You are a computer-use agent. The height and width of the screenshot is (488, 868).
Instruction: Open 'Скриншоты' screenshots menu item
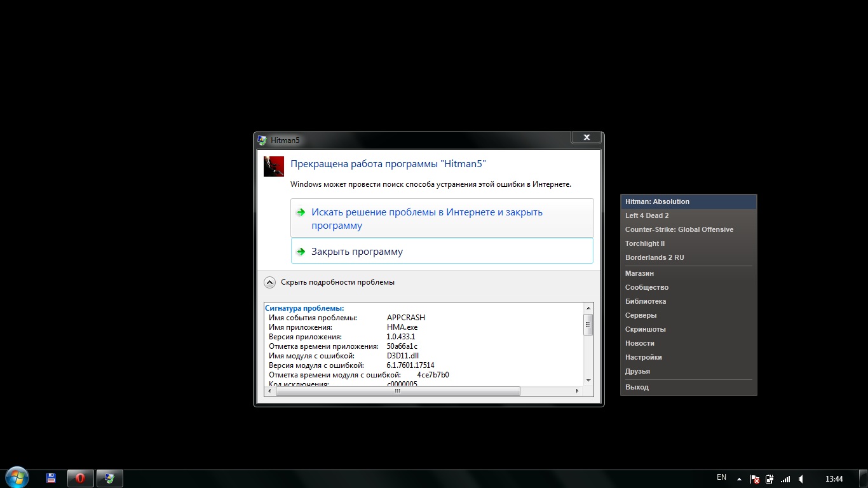(689, 329)
